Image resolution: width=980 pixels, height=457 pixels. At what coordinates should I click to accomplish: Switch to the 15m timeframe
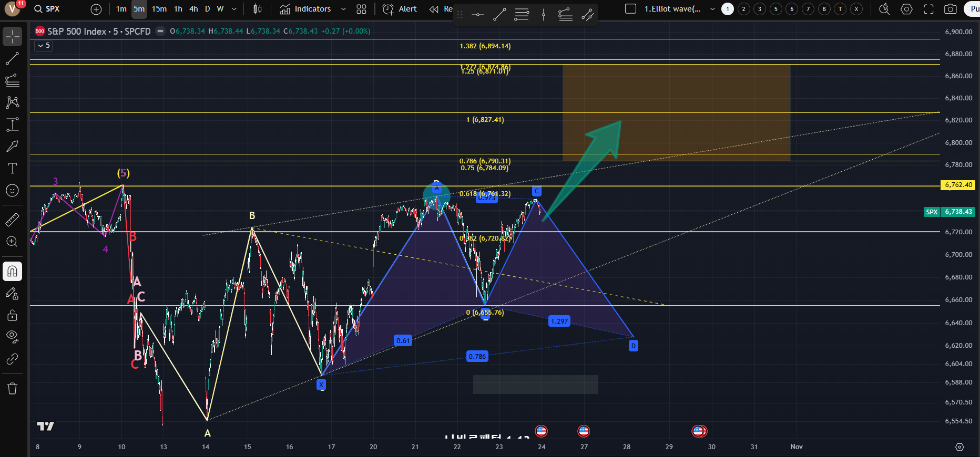click(159, 9)
